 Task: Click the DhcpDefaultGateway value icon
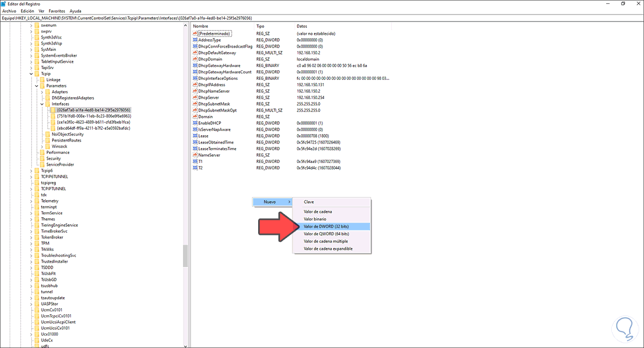(x=195, y=53)
